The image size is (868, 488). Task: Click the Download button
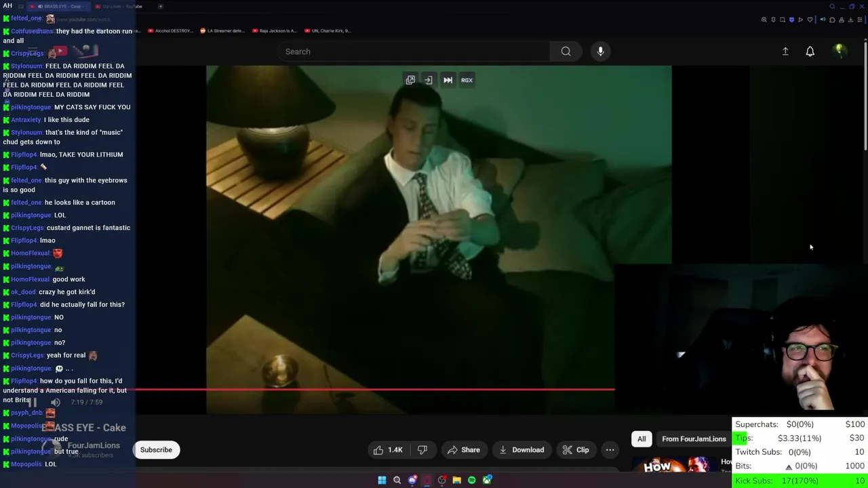pos(521,450)
